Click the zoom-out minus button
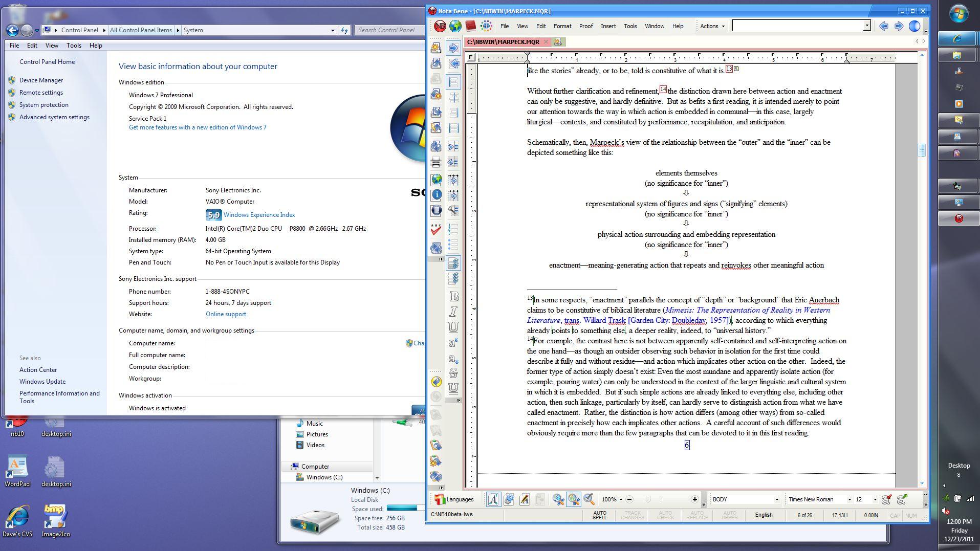This screenshot has height=551, width=980. pyautogui.click(x=629, y=499)
